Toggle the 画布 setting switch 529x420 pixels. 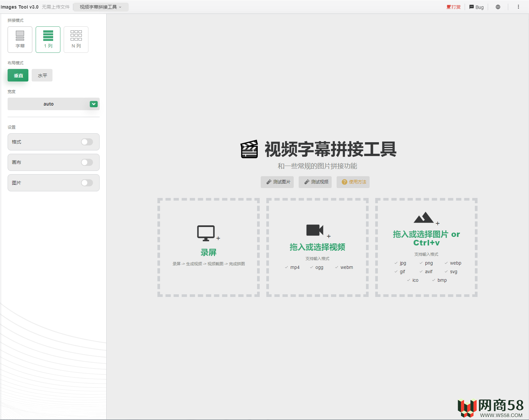click(x=87, y=162)
